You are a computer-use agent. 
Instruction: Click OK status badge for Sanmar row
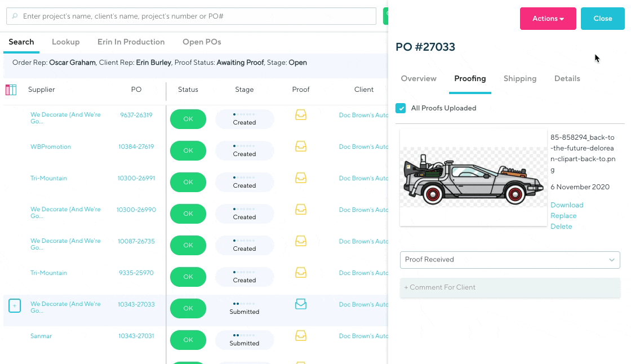tap(188, 340)
